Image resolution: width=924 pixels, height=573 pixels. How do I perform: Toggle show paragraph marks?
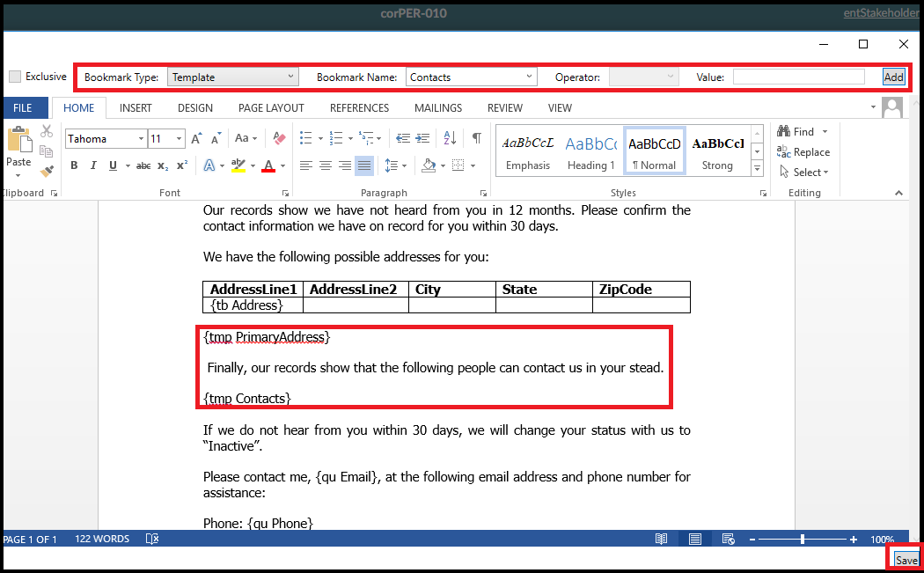coord(477,138)
